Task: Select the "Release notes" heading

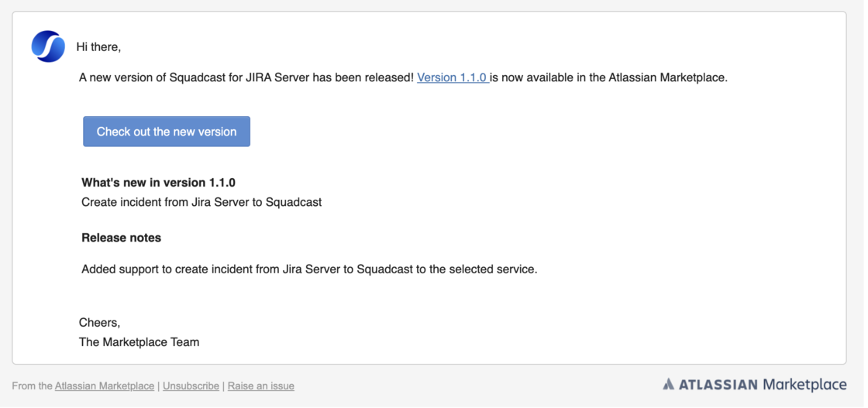Action: click(x=121, y=238)
